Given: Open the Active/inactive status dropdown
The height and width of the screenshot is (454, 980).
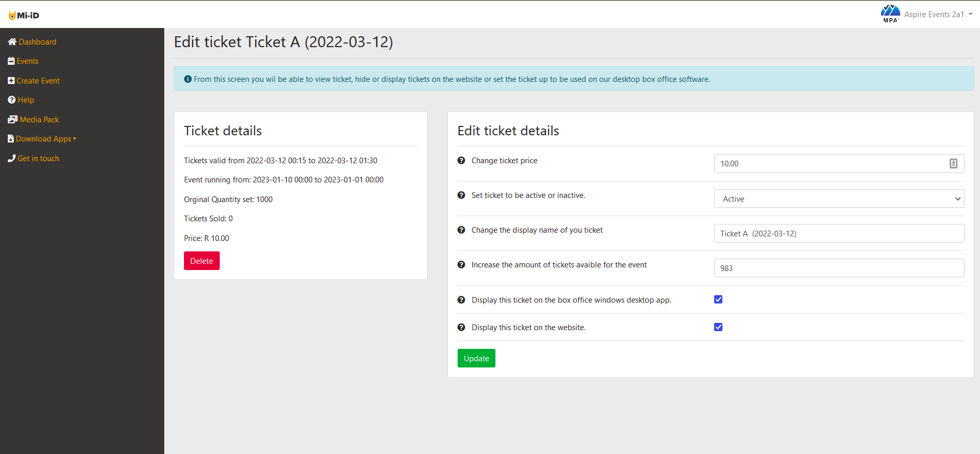Looking at the screenshot, I should pyautogui.click(x=839, y=198).
